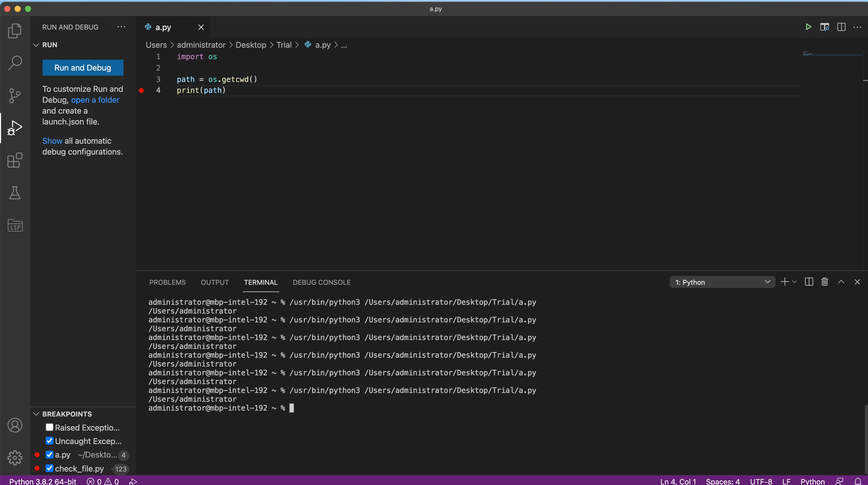Split the editor with the split icon
This screenshot has width=868, height=485.
pos(841,27)
